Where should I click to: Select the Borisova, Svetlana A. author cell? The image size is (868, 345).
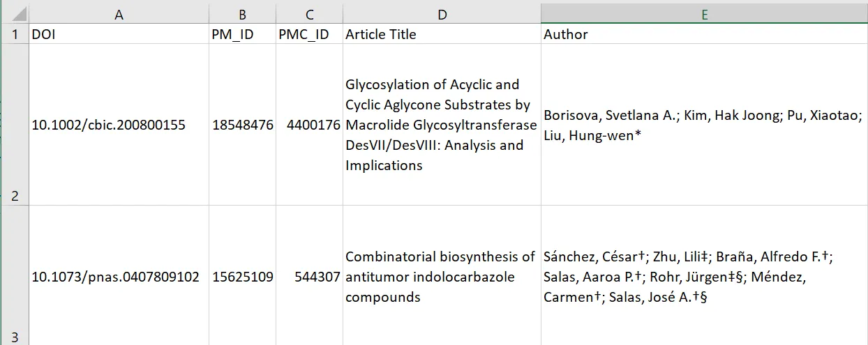click(704, 125)
